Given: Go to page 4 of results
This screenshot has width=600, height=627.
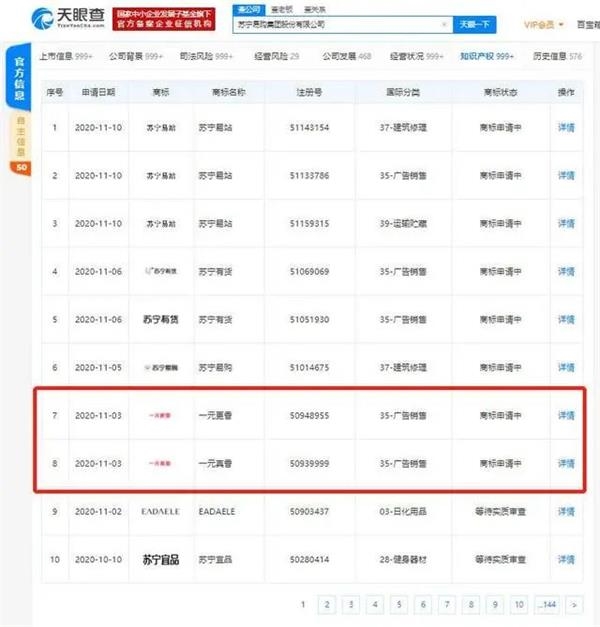Looking at the screenshot, I should (375, 605).
